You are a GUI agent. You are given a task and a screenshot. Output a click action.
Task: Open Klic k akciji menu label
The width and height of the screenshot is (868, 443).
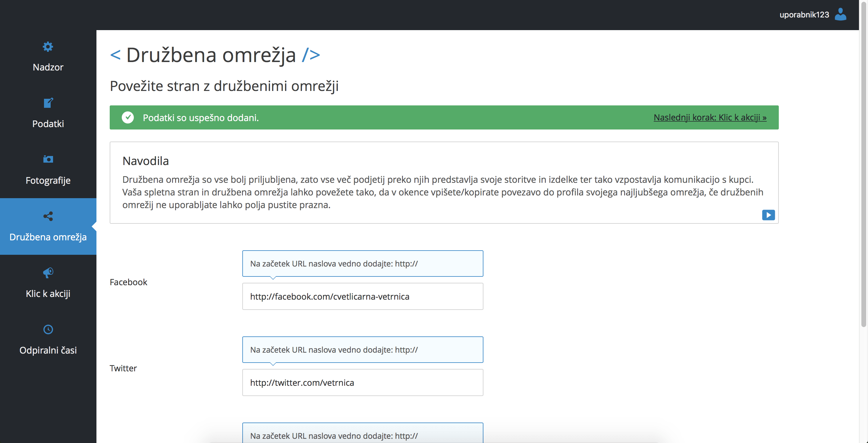48,294
